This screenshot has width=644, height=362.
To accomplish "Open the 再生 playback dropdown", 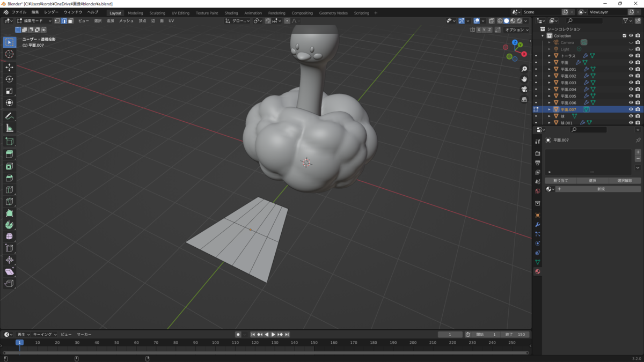I will click(x=23, y=335).
